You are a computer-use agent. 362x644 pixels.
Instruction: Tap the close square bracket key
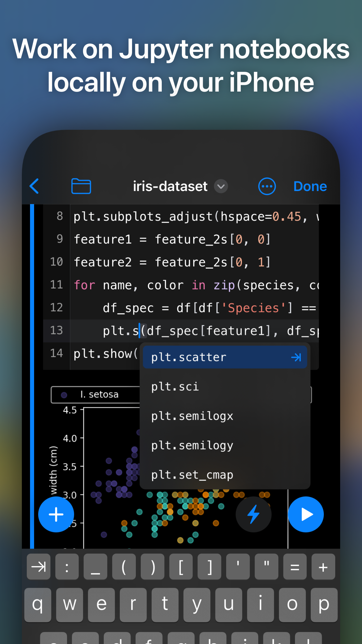tap(209, 567)
